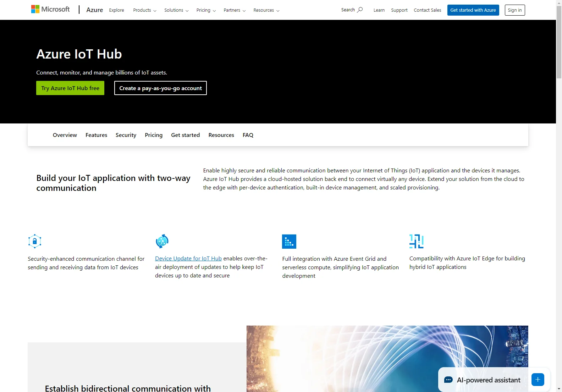The image size is (562, 392).
Task: Click 'Full integration with Azure Event Grid' text
Action: pos(341,267)
